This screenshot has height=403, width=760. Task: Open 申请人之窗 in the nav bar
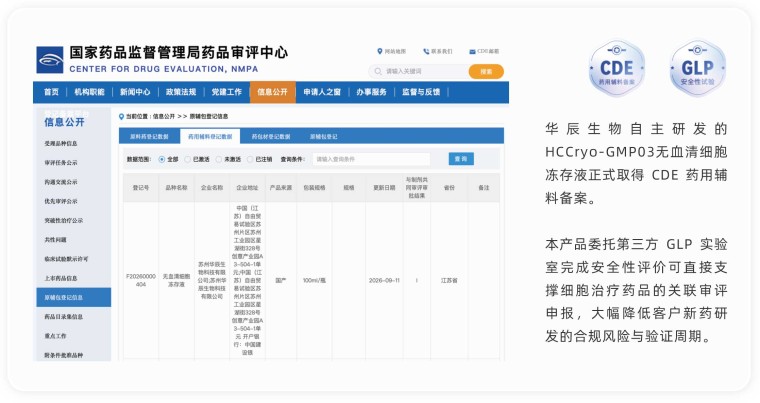tap(322, 92)
